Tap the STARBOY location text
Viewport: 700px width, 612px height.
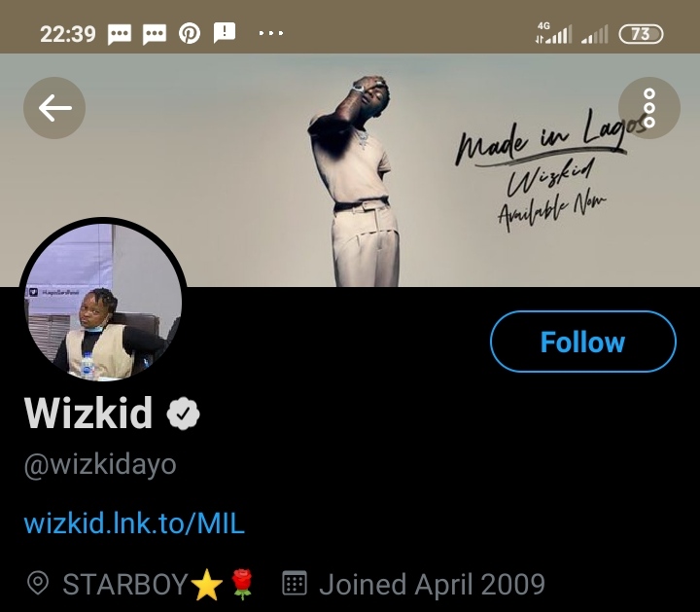coord(124,584)
